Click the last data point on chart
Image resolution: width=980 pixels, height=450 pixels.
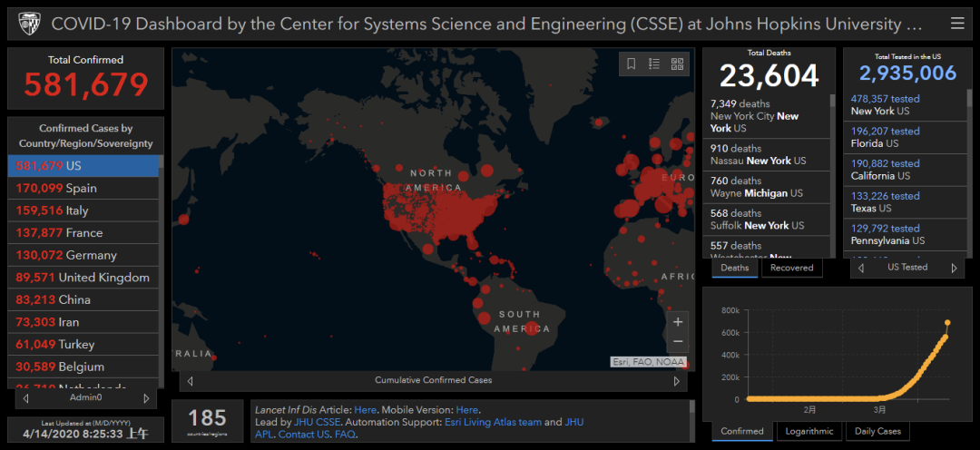coord(947,323)
